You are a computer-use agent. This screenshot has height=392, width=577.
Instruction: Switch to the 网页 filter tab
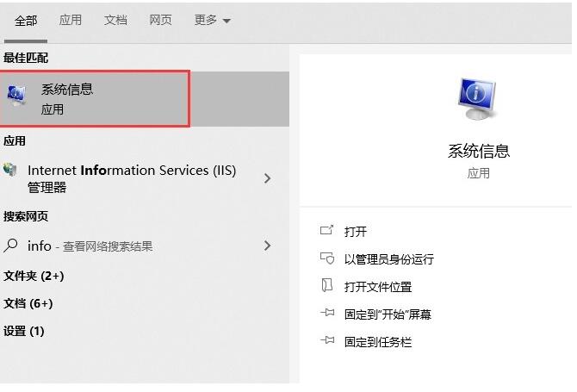(x=160, y=20)
